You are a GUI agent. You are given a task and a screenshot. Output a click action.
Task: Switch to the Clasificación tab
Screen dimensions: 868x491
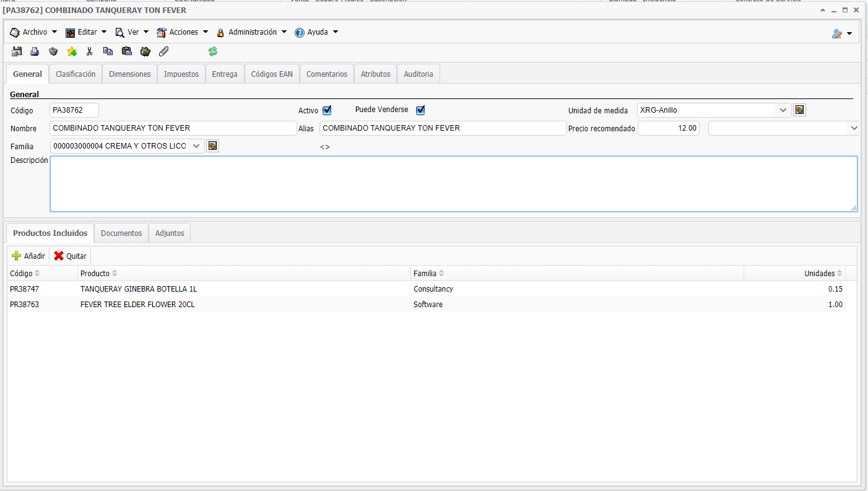click(76, 74)
